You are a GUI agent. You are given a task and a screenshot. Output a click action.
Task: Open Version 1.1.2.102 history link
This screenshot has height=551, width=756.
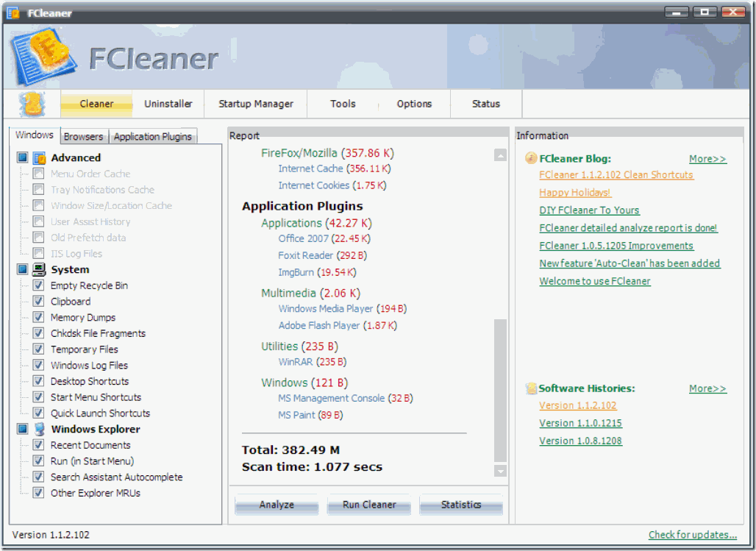point(577,405)
